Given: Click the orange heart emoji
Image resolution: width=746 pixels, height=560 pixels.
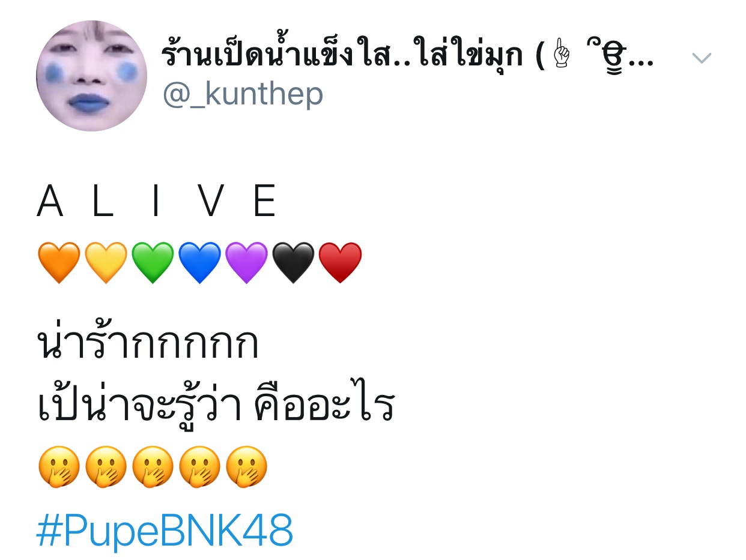Looking at the screenshot, I should pos(59,263).
